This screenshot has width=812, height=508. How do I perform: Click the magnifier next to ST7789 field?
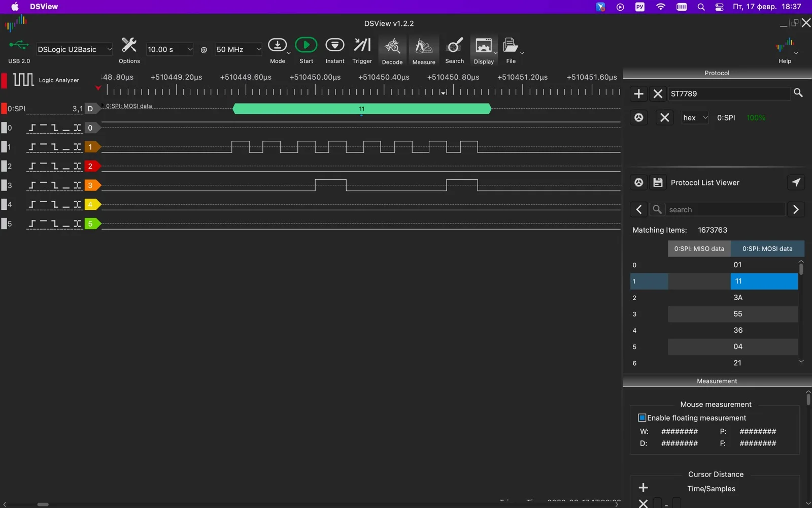click(x=798, y=92)
